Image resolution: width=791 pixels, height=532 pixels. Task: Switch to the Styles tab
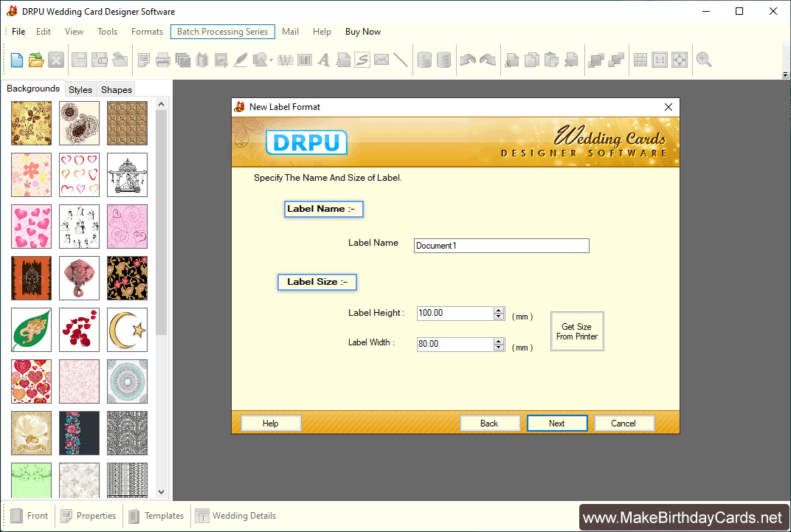80,90
